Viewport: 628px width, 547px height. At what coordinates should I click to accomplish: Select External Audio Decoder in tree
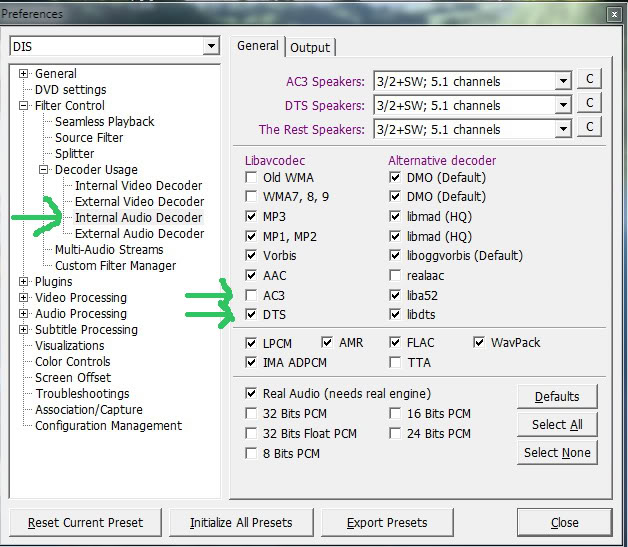coord(139,234)
